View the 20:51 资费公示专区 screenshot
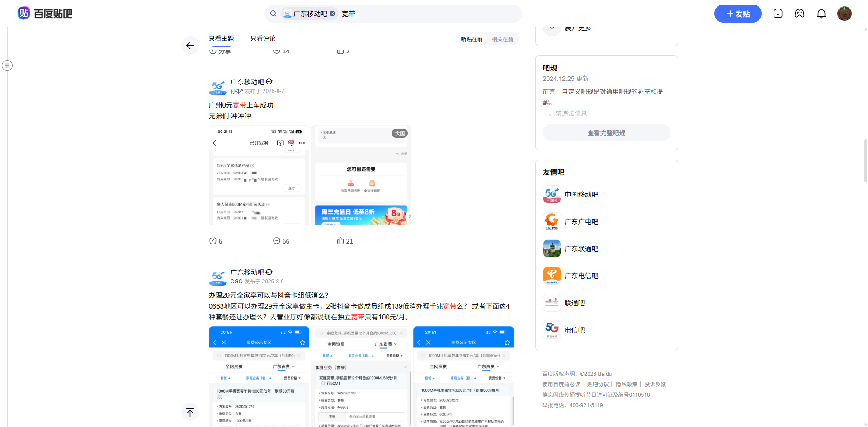The image size is (868, 427). tap(463, 376)
